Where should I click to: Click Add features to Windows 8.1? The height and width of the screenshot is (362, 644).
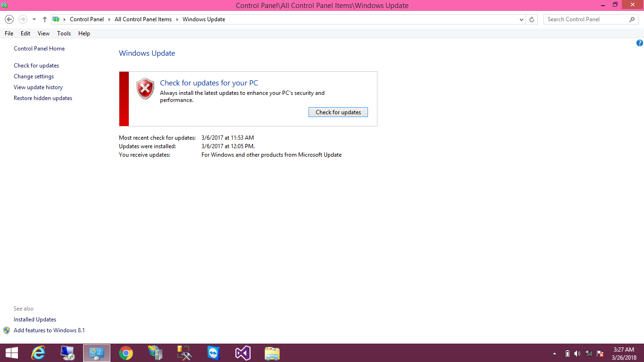click(x=49, y=330)
